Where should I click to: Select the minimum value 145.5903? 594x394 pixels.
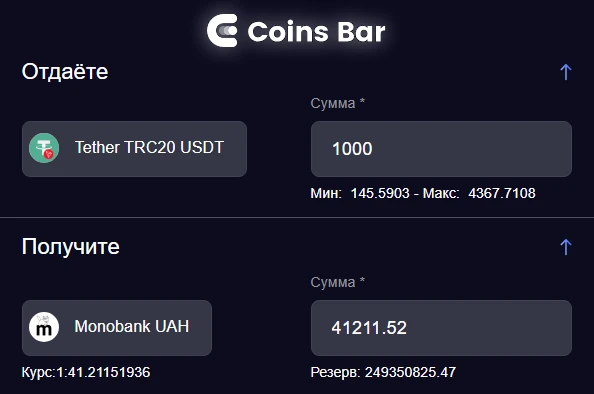[380, 193]
